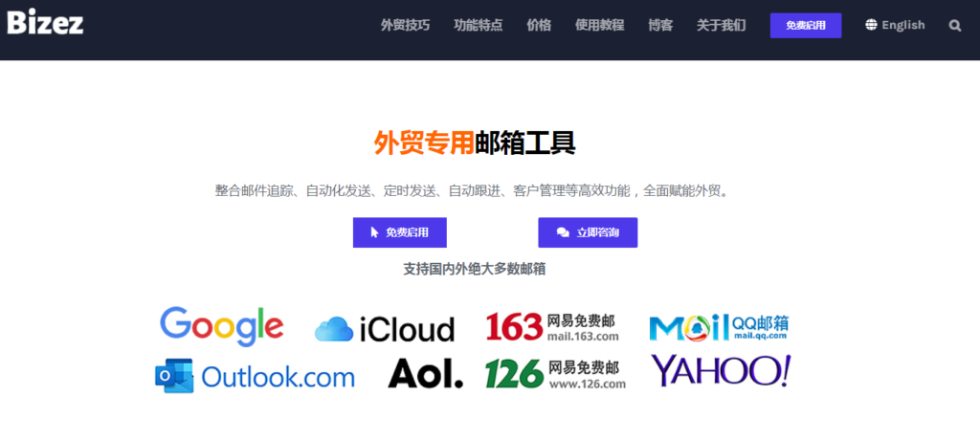
Task: Click the Google logo
Action: (x=222, y=327)
